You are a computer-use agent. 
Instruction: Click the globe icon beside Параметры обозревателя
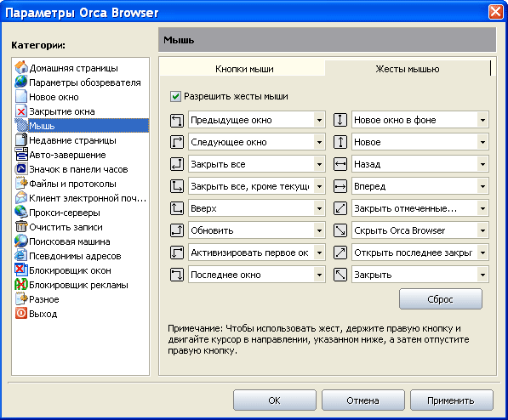[21, 82]
